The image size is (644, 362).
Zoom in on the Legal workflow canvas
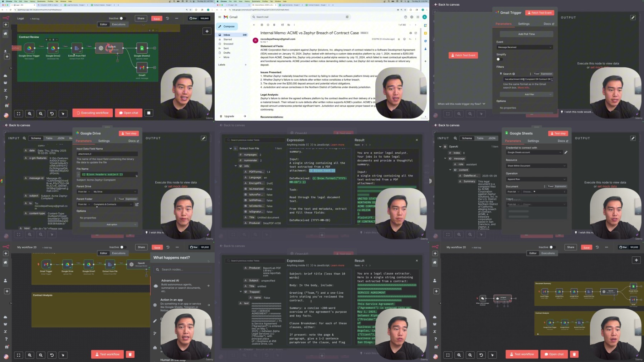pos(30,113)
